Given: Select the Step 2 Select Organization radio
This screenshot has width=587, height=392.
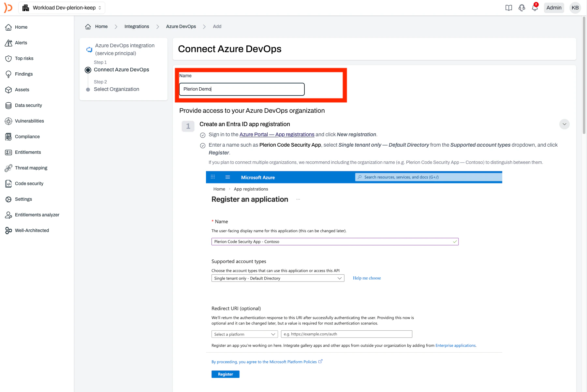Looking at the screenshot, I should (88, 89).
